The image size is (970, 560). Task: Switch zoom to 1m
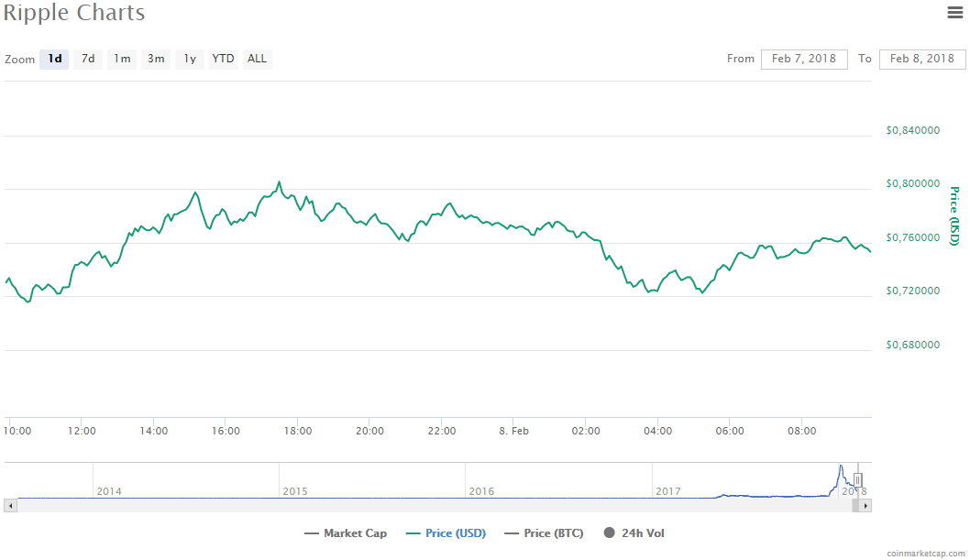[x=122, y=59]
